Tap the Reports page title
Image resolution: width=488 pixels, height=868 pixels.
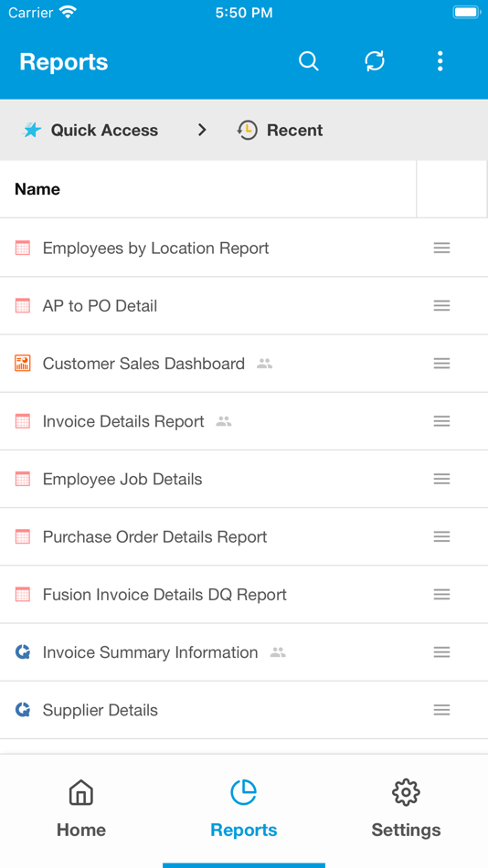pyautogui.click(x=64, y=62)
